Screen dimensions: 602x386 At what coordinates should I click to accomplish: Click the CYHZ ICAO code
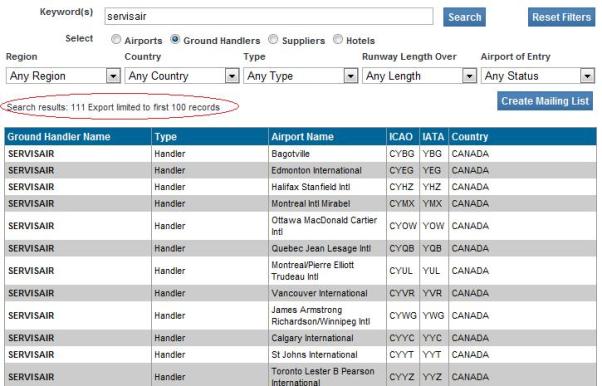401,187
